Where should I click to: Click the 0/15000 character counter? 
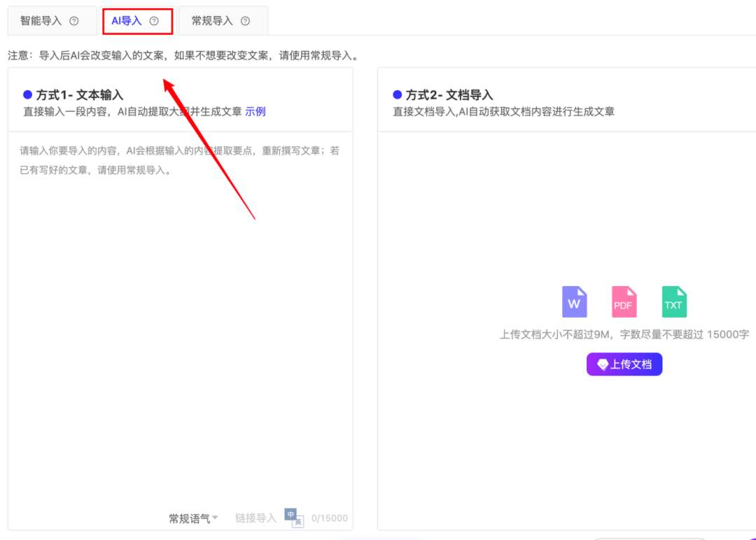pos(330,518)
